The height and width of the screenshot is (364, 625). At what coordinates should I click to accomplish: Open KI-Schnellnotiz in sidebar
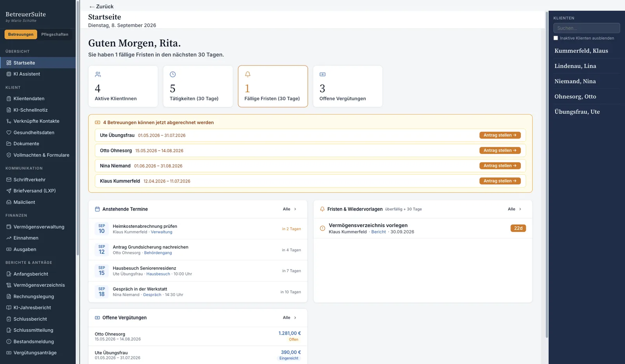click(x=38, y=110)
